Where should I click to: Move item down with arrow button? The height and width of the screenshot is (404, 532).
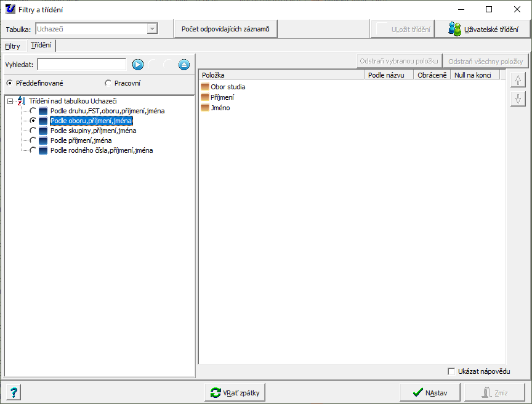[x=518, y=99]
